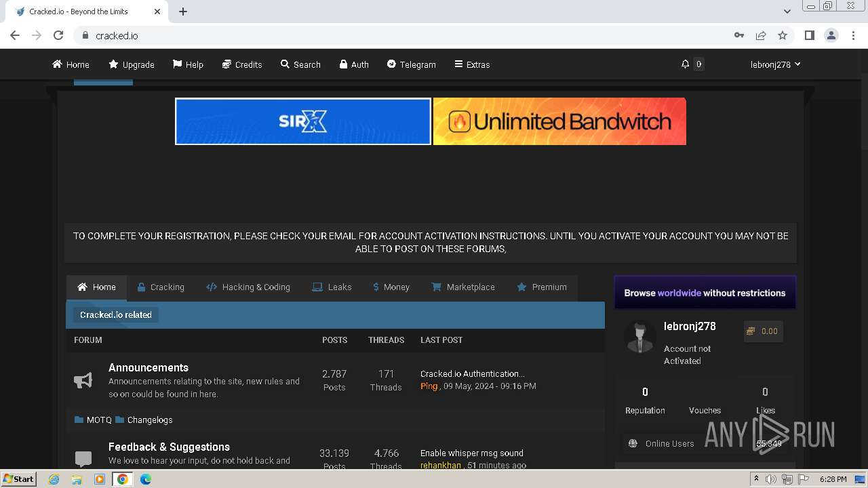Open the Ping user profile link
This screenshot has width=868, height=488.
429,386
